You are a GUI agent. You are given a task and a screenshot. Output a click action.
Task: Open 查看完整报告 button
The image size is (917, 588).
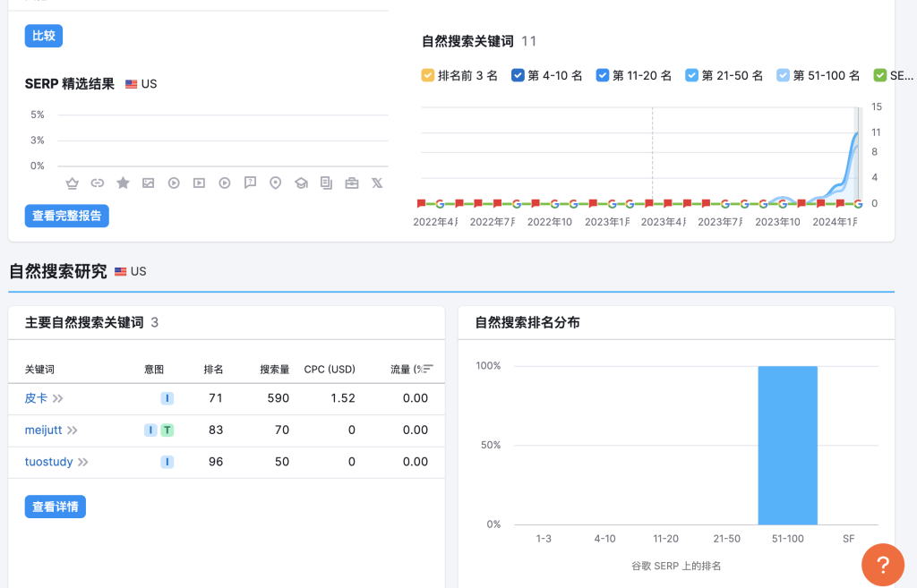tap(66, 216)
